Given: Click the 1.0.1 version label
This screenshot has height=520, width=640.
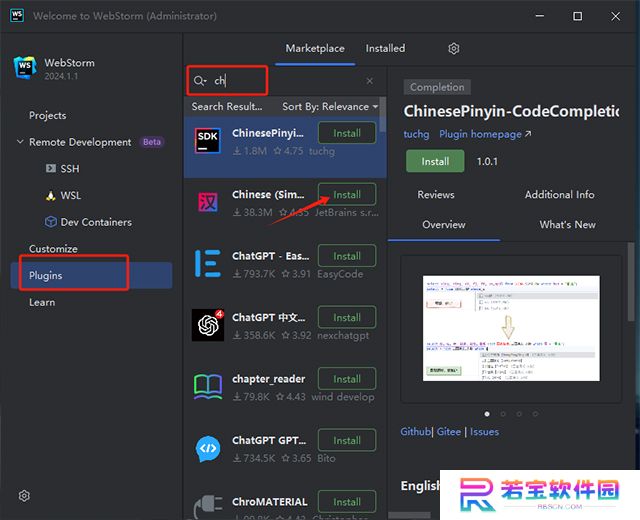Looking at the screenshot, I should click(x=487, y=161).
